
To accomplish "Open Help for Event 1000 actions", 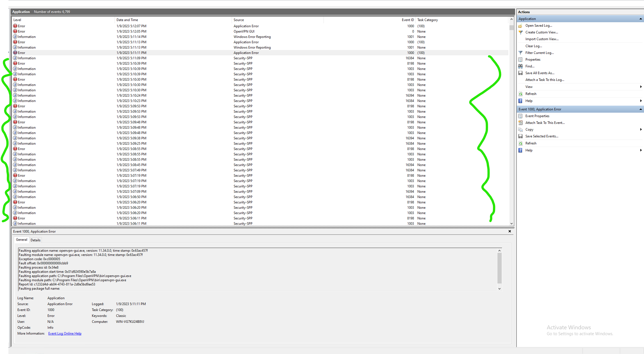I will (x=529, y=150).
